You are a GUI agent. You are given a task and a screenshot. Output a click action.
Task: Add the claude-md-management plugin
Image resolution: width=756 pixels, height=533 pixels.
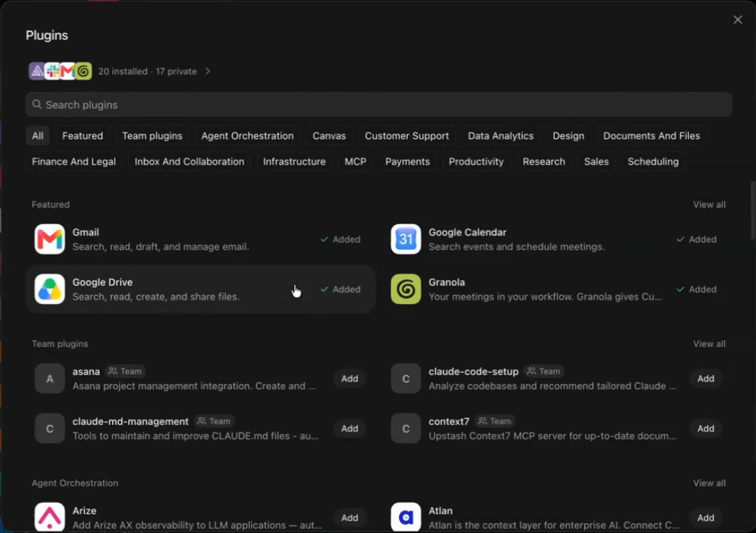(349, 428)
